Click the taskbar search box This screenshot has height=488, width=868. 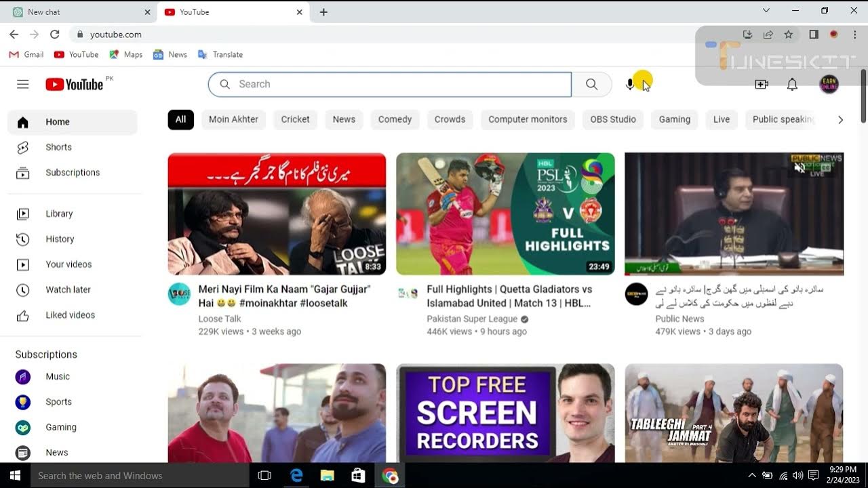coord(140,475)
